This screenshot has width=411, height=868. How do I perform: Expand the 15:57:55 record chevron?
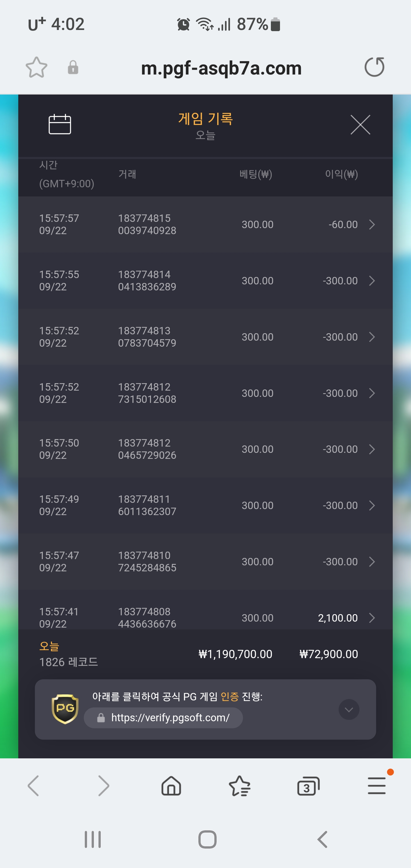tap(372, 281)
